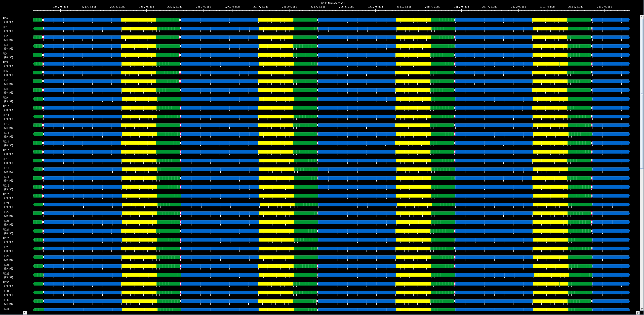This screenshot has height=315, width=644.
Task: Click the horizontal scrollbar left arrow
Action: coord(25,313)
